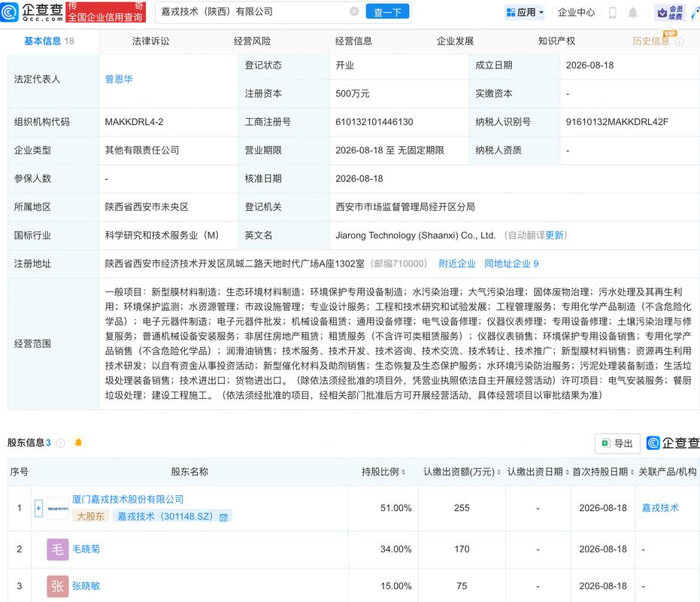Click the contribution amount 170 cell
The height and width of the screenshot is (602, 700).
(462, 549)
